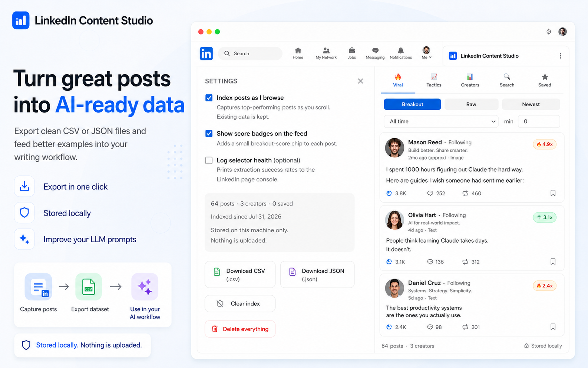Focus the LinkedIn Search field
This screenshot has width=588, height=368.
250,53
